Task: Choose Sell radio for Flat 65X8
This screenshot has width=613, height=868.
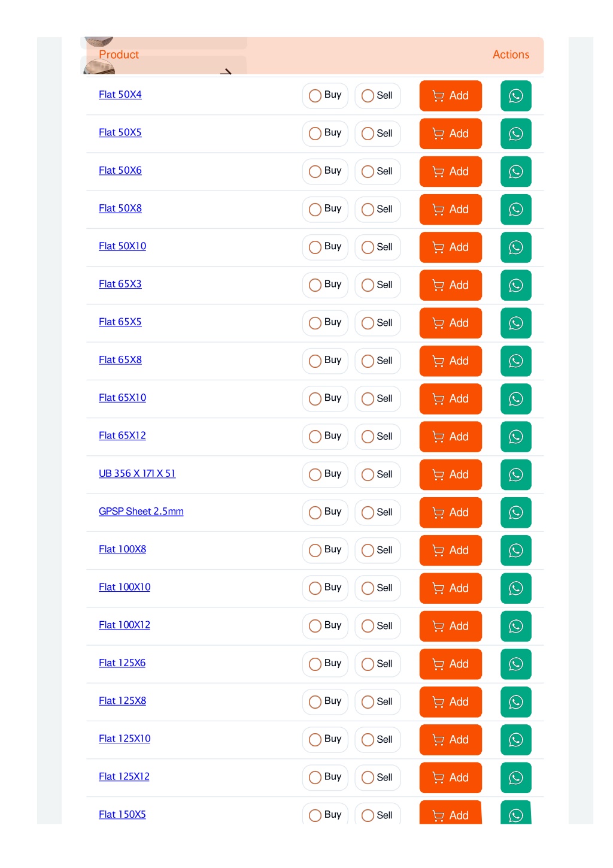Action: [377, 361]
